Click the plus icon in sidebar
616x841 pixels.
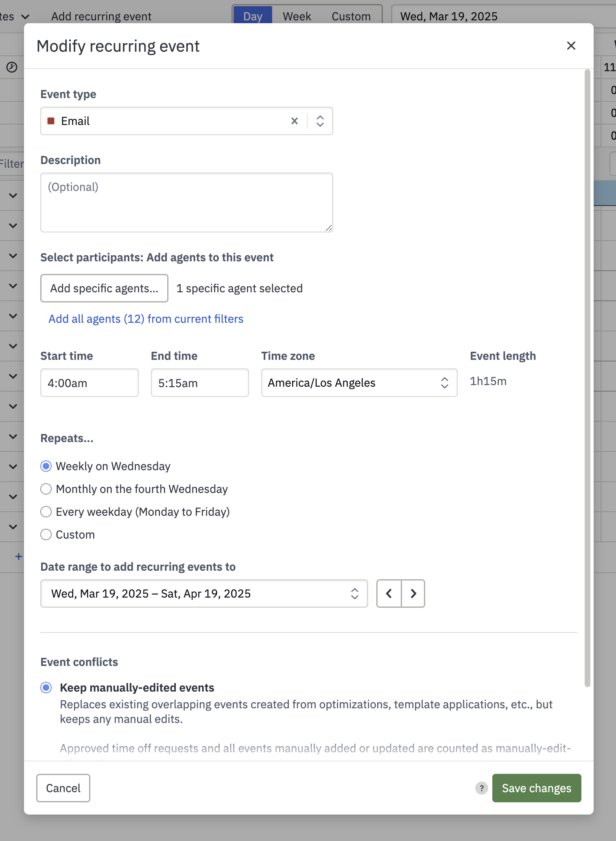pos(18,556)
